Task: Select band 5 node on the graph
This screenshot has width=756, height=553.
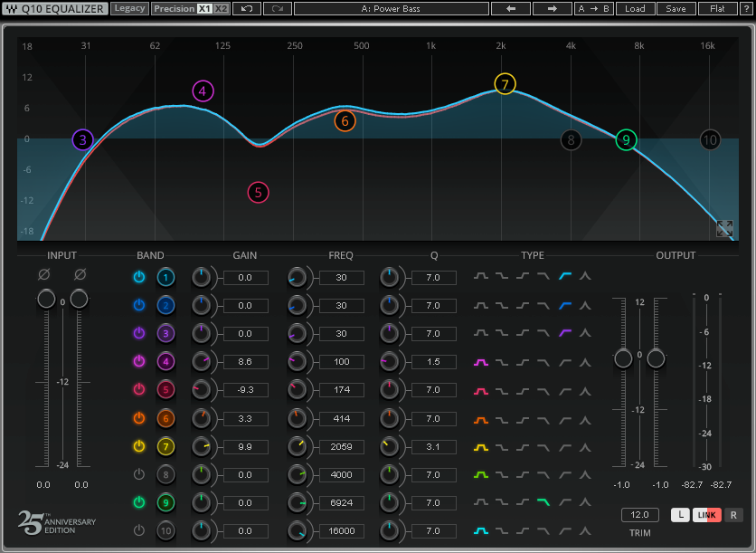Action: (258, 193)
